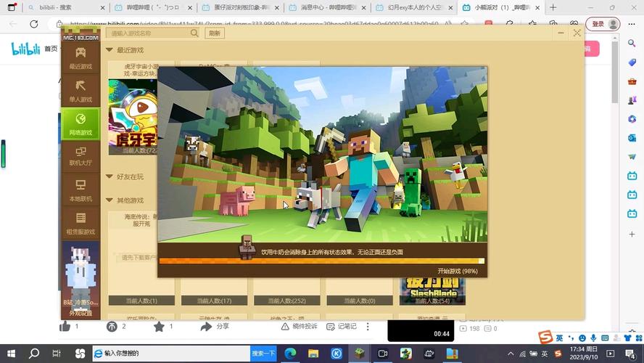
Task: Open Edge sidebar shopping tag icon
Action: click(x=632, y=62)
